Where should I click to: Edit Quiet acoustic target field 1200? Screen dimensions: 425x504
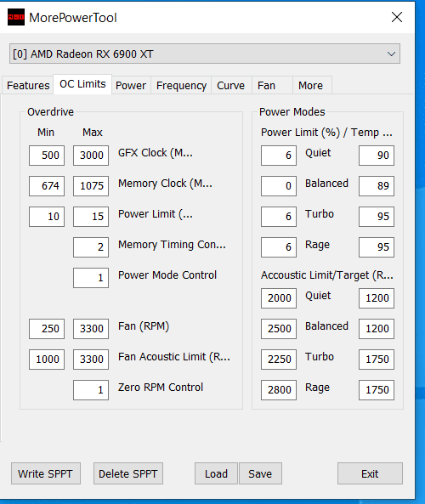pos(377,298)
